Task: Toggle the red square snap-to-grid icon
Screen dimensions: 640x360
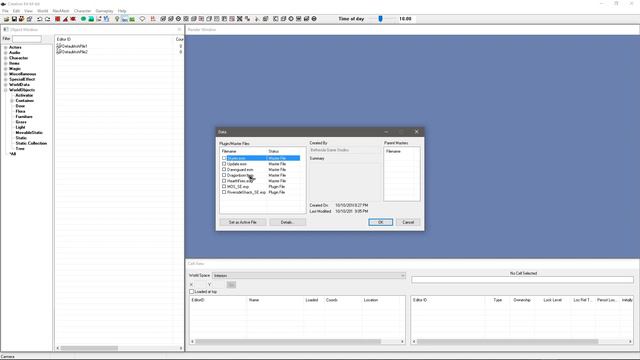Action: 58,19
